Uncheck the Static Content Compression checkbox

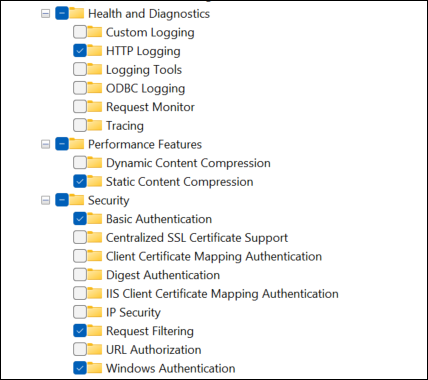80,182
